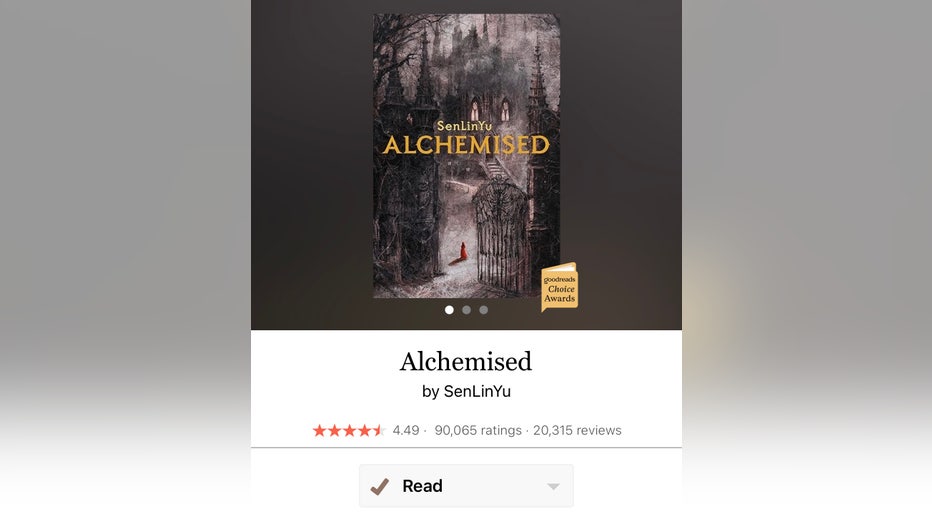Select the first white carousel dot

coord(449,310)
